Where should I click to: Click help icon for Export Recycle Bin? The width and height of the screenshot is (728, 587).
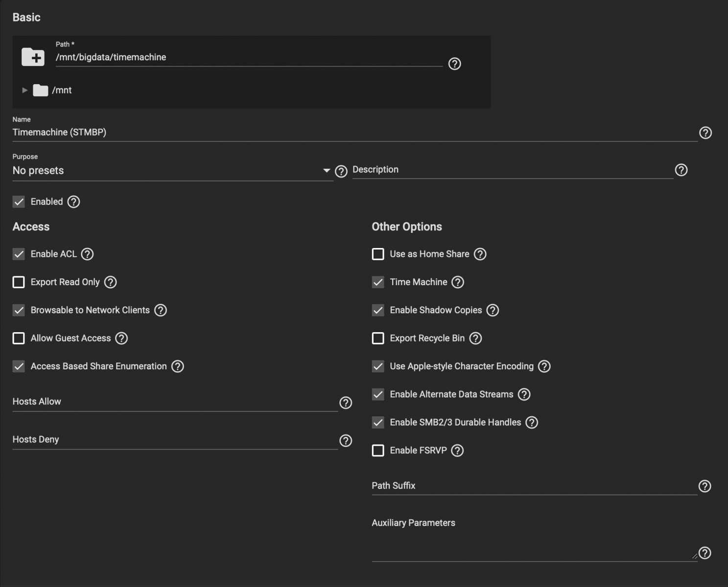[x=475, y=339]
